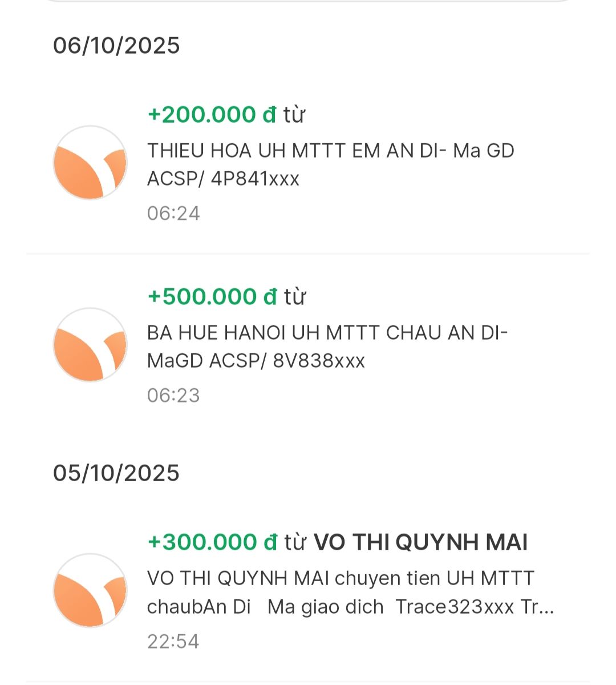Click sender name VO THI QUYNH MAI in bold
Viewport: 616px width, 685px height.
[x=420, y=542]
